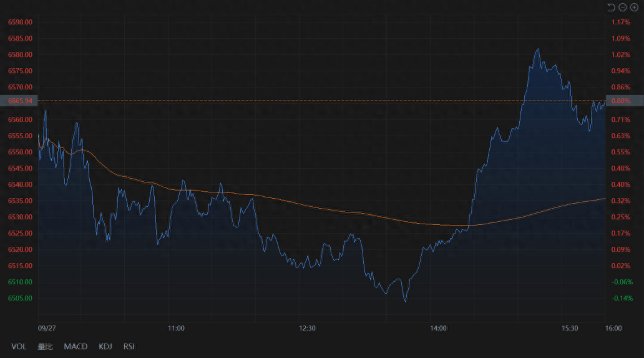The height and width of the screenshot is (358, 644).
Task: Click the reset/undo chart view icon
Action: (x=611, y=7)
